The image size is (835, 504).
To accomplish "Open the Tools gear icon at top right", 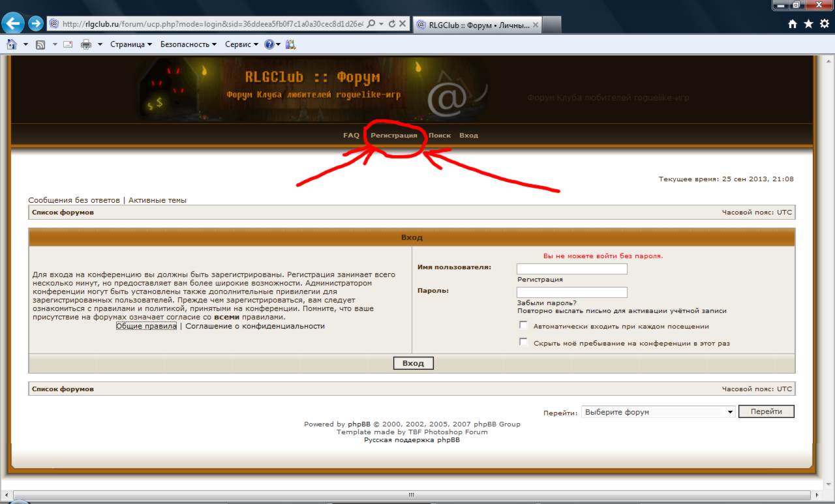I will click(x=823, y=24).
